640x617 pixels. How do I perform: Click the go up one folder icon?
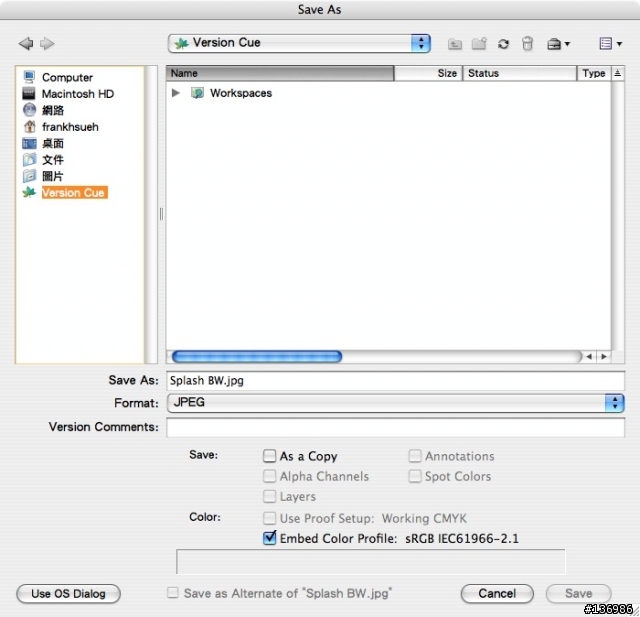(455, 44)
